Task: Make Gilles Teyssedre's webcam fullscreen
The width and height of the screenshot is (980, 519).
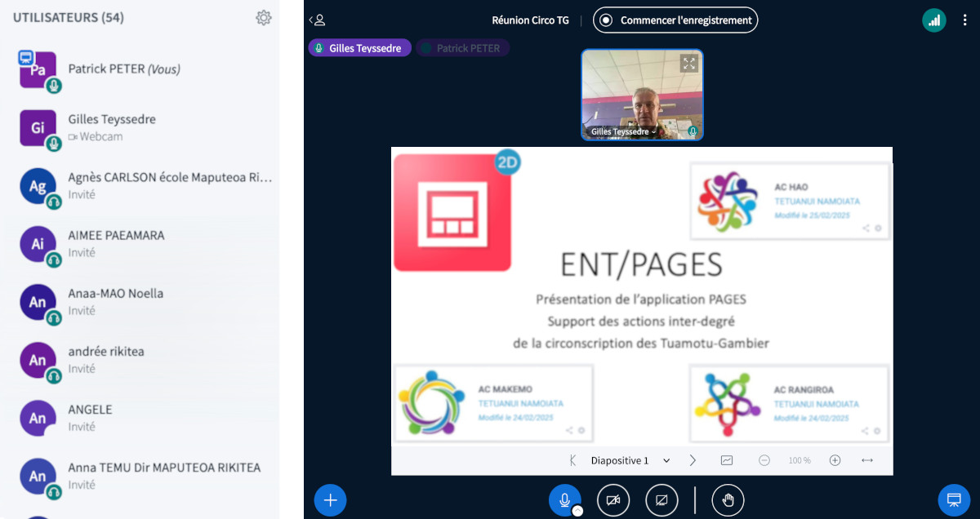Action: (x=689, y=63)
